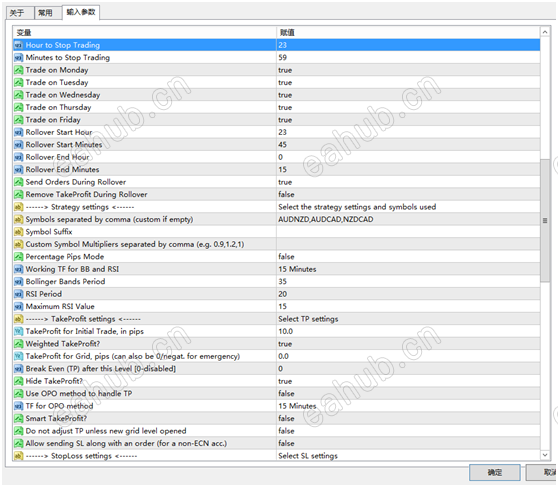Click the bool icon next to Trade on Wednesday
The width and height of the screenshot is (558, 487).
tap(19, 95)
